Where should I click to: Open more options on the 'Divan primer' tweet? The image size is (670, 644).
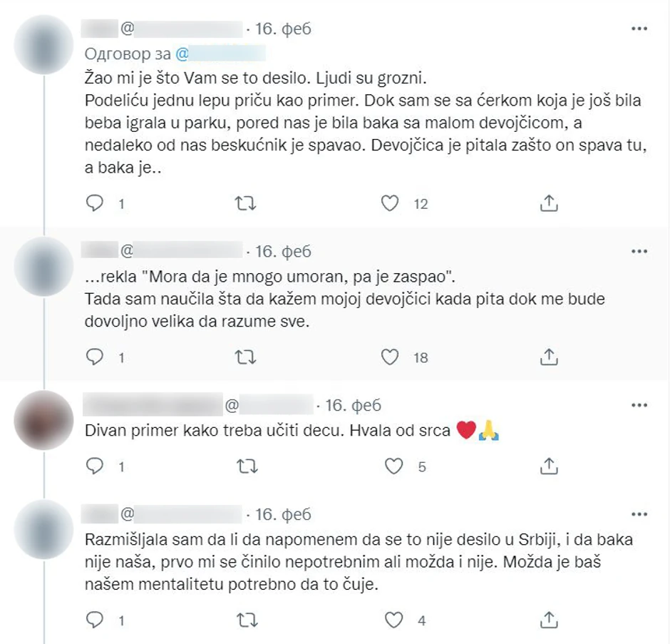[639, 405]
